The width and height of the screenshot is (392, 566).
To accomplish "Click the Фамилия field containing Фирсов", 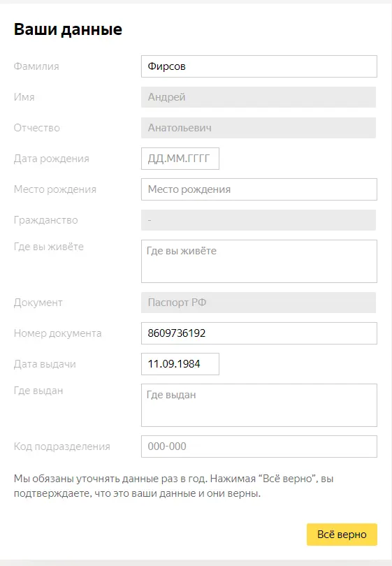I will [x=259, y=66].
